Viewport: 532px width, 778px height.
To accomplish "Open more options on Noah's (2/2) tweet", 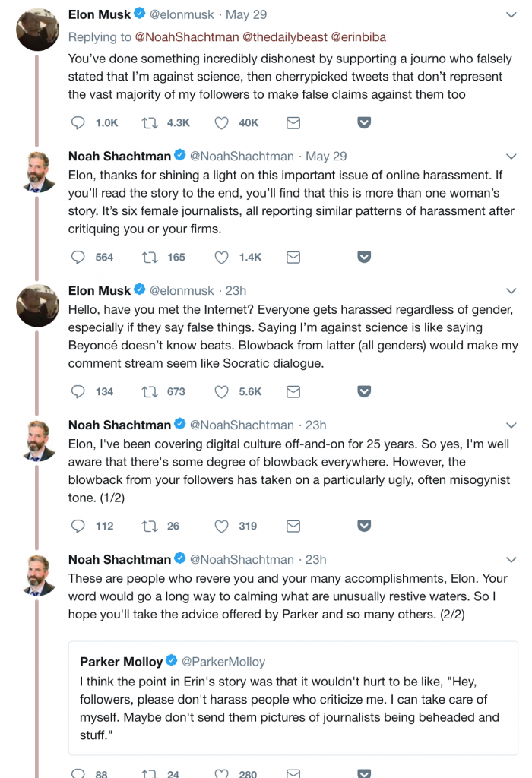I will 511,560.
